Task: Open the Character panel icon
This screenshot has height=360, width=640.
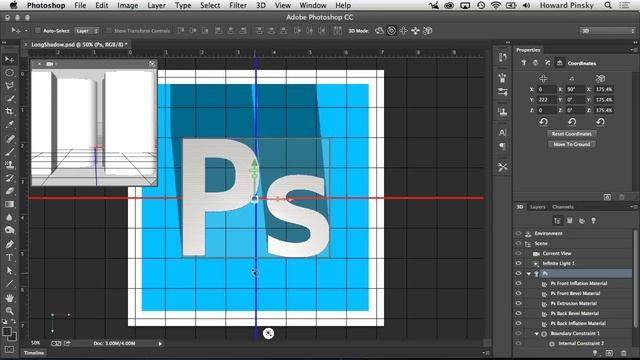Action: [x=502, y=133]
